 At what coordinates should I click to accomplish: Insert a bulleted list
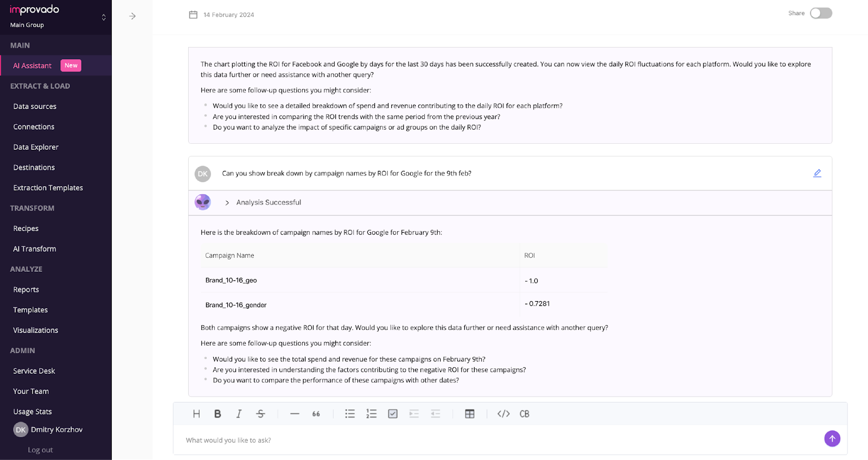[350, 414]
